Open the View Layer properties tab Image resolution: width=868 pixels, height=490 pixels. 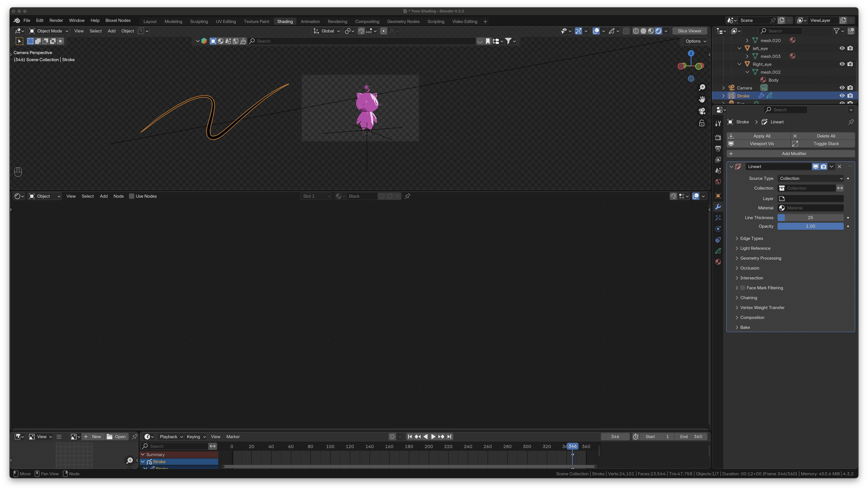click(718, 160)
